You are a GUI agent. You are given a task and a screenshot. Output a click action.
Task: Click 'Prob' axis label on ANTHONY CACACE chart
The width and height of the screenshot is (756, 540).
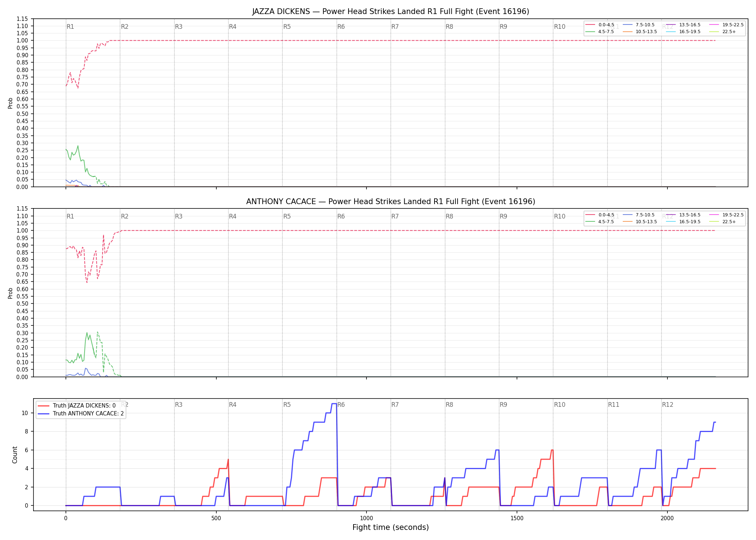(x=10, y=293)
